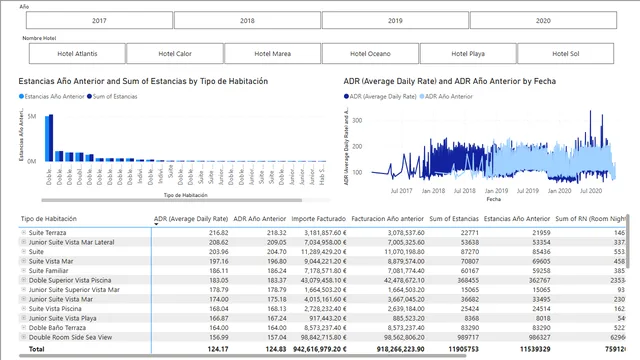
Task: Click the ADR (Average Daily Rate) legend marker
Action: tap(346, 96)
